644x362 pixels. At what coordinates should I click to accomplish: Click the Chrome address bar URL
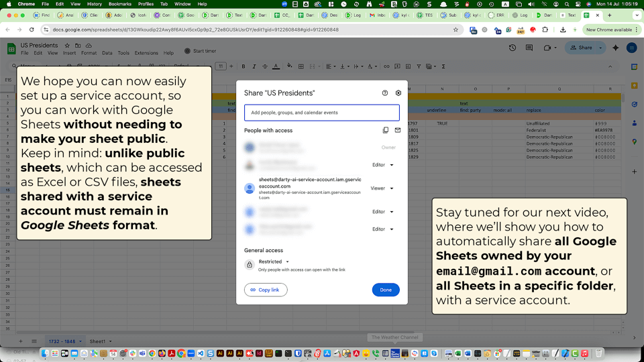(x=195, y=29)
